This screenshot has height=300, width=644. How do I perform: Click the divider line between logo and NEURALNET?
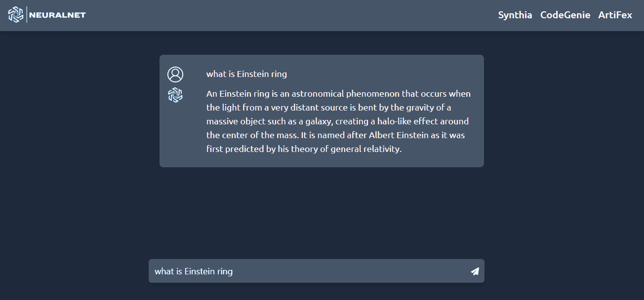coord(27,15)
